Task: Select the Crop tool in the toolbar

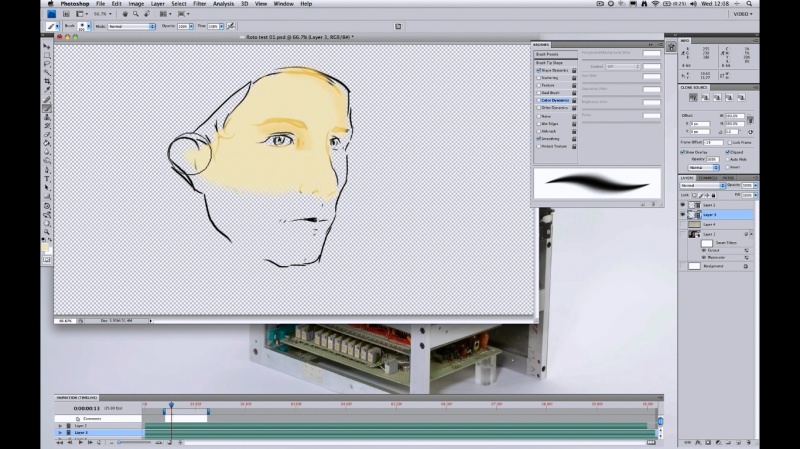Action: pos(46,81)
